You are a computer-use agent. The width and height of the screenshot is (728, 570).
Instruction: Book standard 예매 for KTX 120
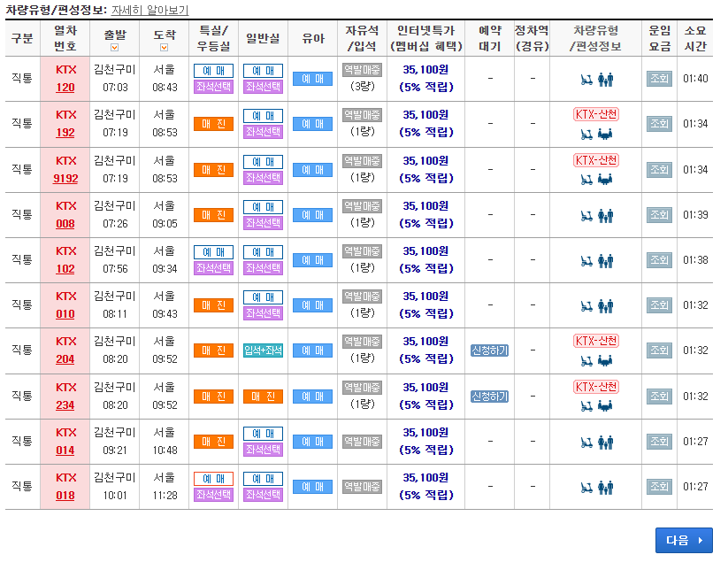tap(264, 71)
